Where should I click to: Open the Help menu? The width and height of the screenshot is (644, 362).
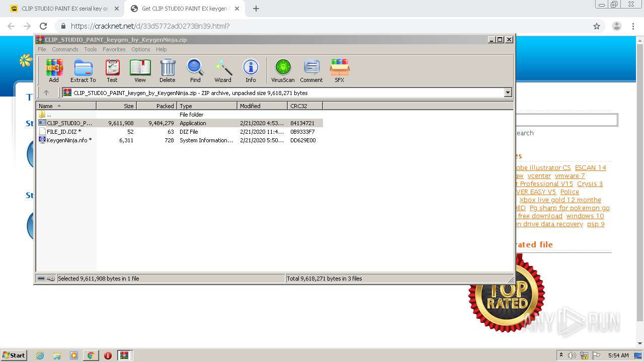(x=161, y=49)
